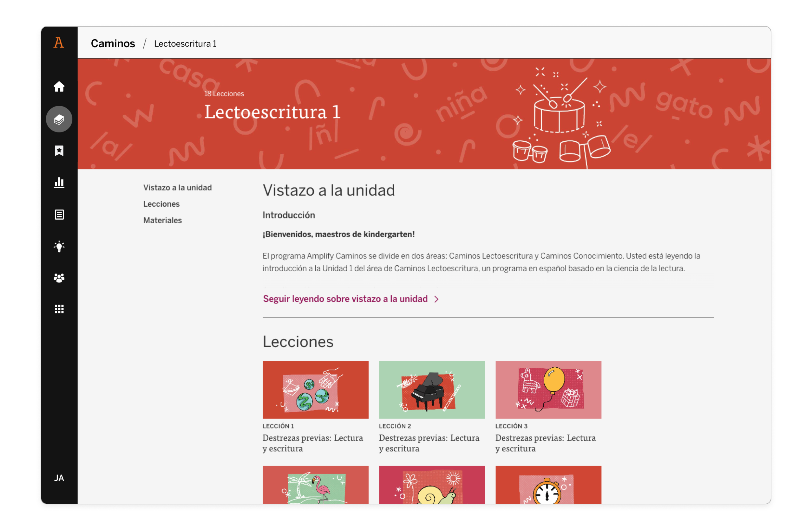Select Materiales in the side navigation
The image size is (812, 530).
[x=162, y=220]
